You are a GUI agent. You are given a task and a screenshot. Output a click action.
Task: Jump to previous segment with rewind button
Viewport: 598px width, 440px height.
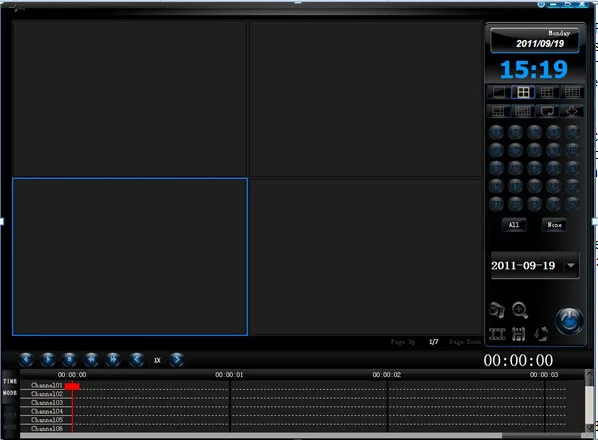tap(91, 360)
